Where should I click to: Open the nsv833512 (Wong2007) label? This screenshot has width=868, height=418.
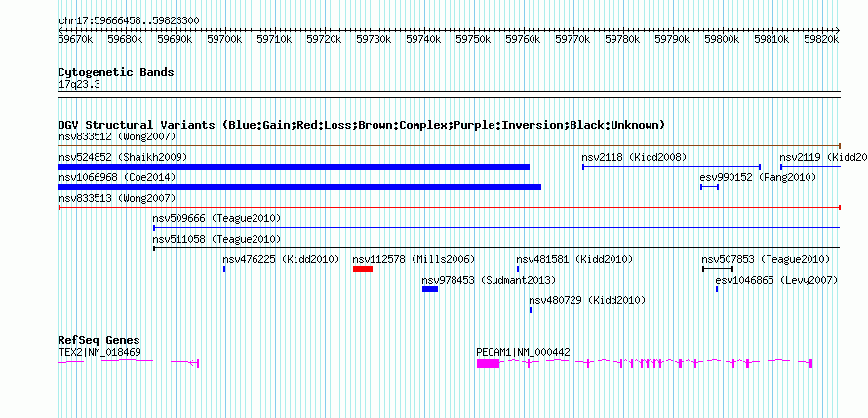point(117,136)
